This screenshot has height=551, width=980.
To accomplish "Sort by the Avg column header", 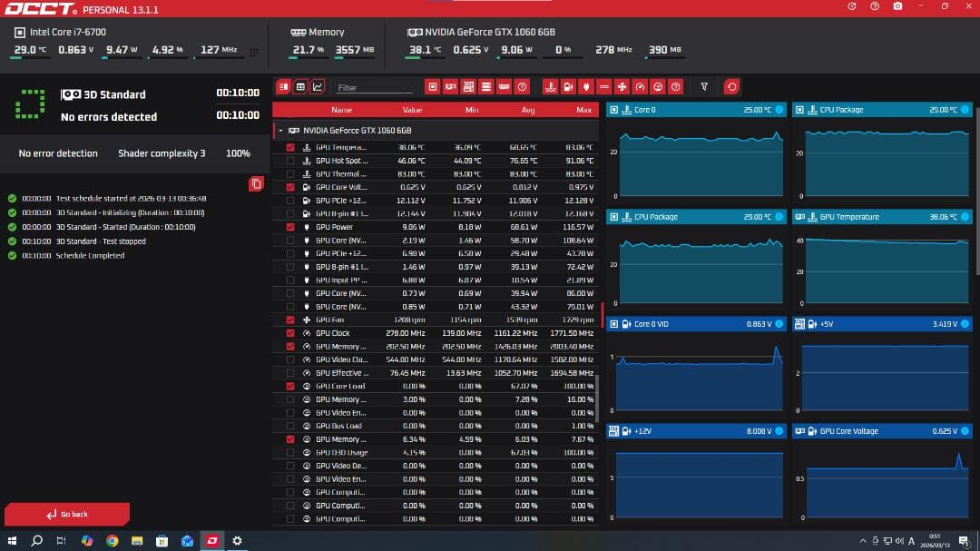I will pos(528,110).
